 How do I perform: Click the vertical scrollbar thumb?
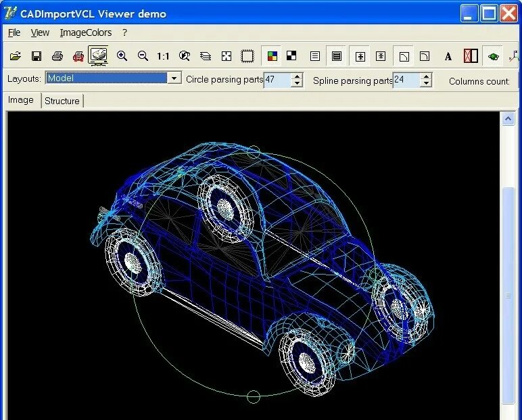tap(508, 296)
